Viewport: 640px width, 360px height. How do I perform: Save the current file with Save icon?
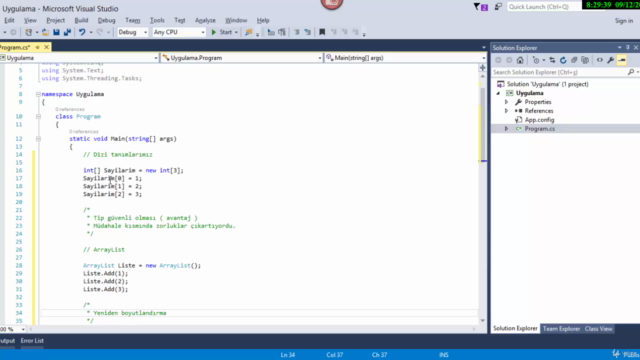[x=56, y=32]
